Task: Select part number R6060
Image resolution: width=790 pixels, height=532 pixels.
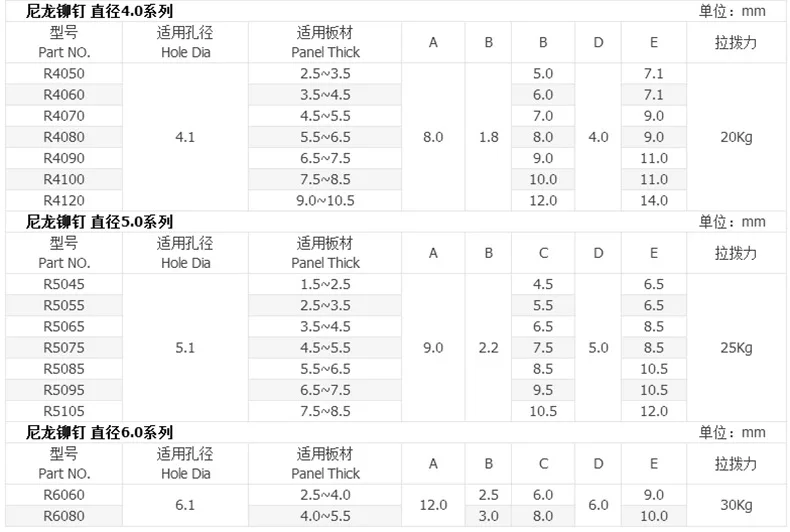Action: (x=64, y=495)
